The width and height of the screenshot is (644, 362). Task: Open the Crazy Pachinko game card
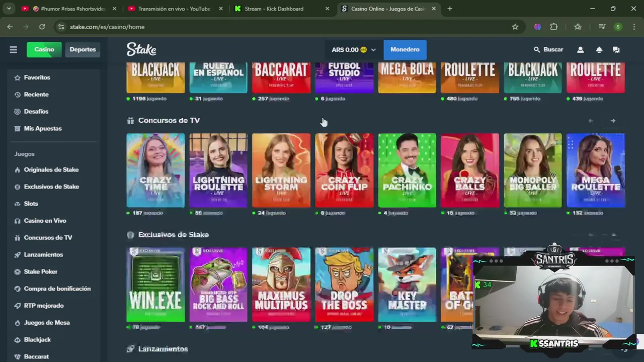point(407,170)
